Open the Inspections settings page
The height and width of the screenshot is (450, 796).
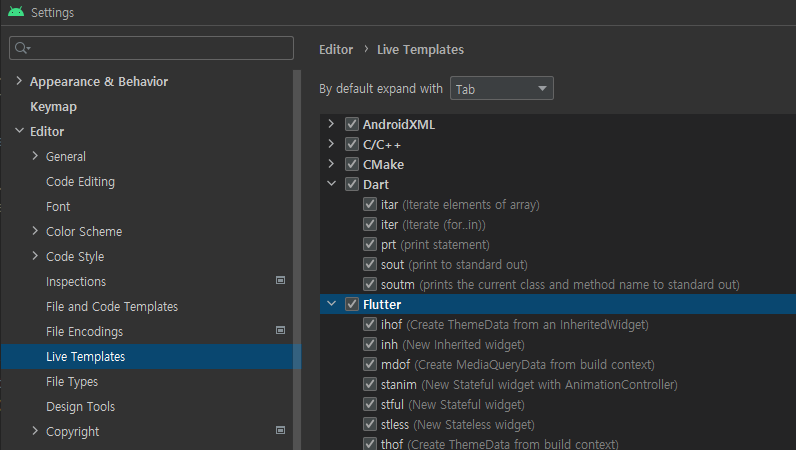click(76, 281)
